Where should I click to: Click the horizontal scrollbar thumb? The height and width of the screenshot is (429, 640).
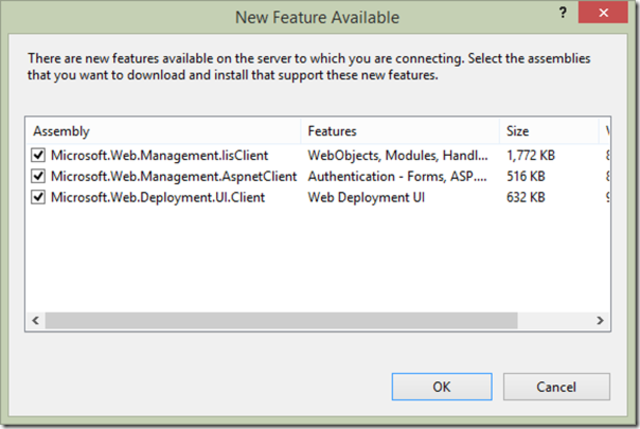click(x=281, y=320)
